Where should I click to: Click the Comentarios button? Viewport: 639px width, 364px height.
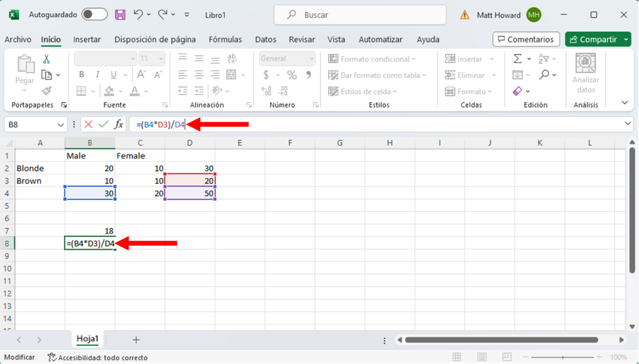(526, 40)
